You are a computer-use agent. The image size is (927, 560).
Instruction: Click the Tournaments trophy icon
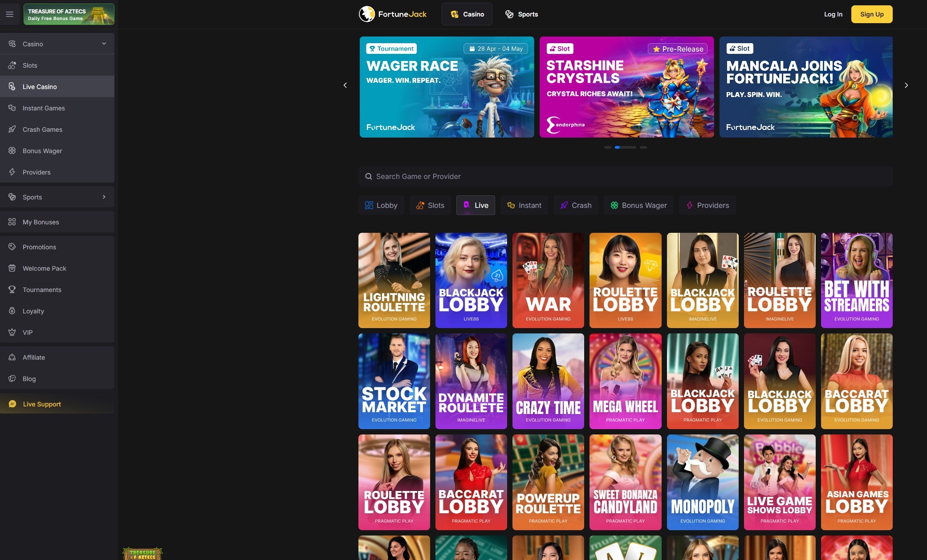tap(12, 290)
